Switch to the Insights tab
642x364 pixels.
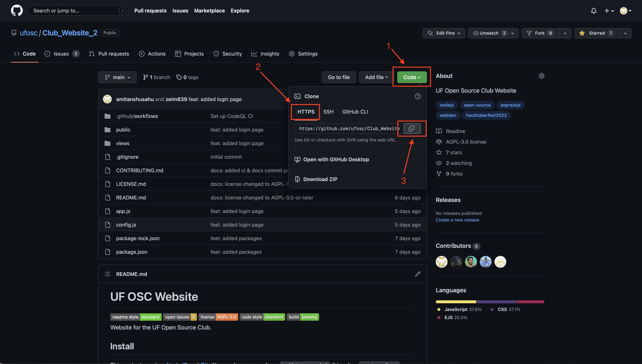pos(265,54)
